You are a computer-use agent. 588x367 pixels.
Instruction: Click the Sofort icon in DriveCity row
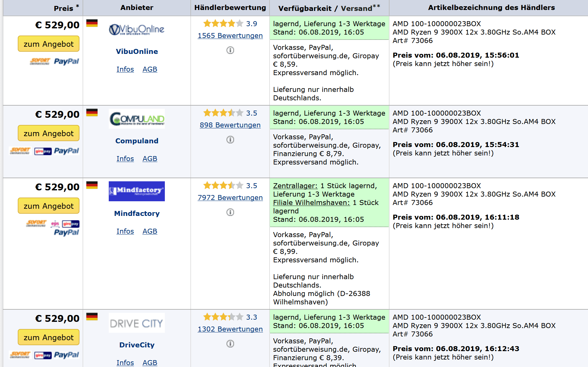(20, 355)
